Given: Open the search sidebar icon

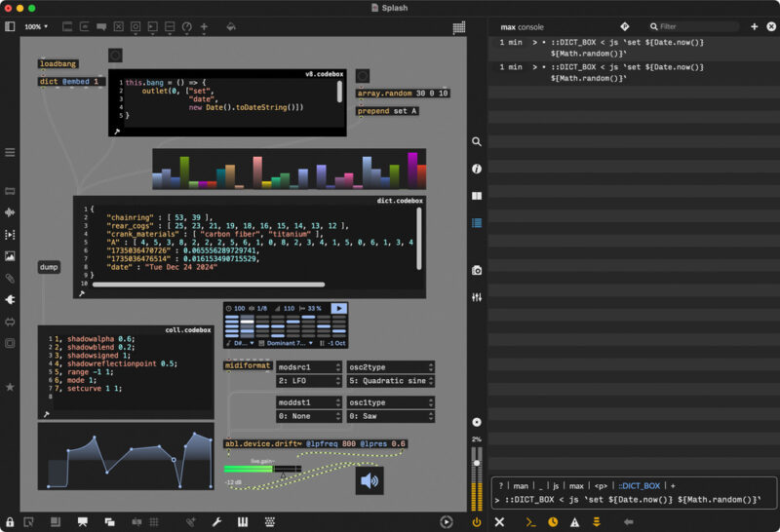Looking at the screenshot, I should [x=477, y=141].
